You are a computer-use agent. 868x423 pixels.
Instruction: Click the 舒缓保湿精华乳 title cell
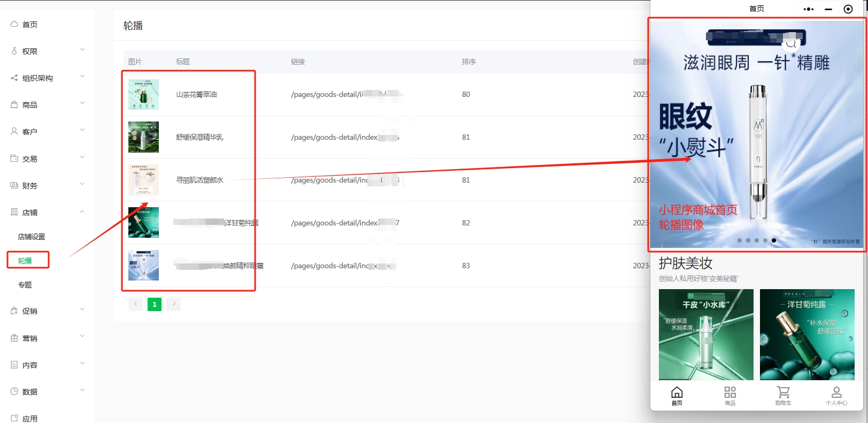point(200,137)
